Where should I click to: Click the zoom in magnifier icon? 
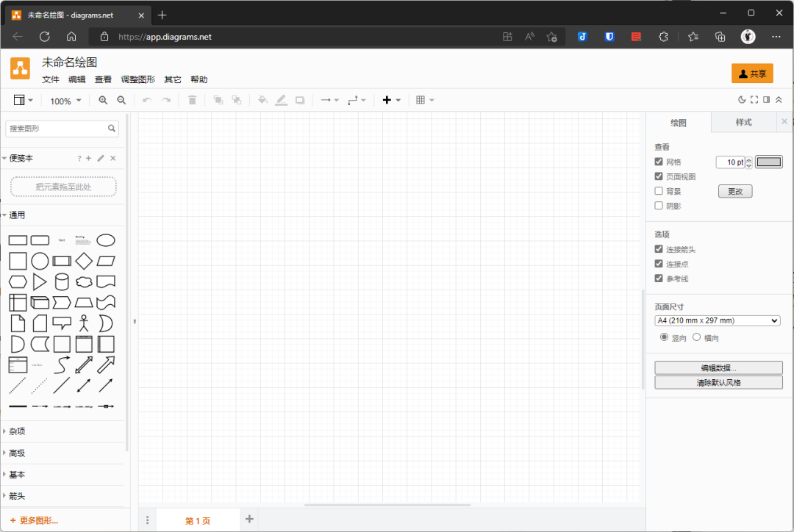[103, 101]
